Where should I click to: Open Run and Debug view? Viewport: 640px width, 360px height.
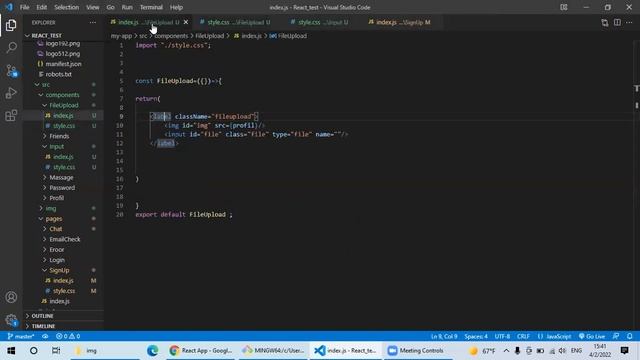[11, 93]
